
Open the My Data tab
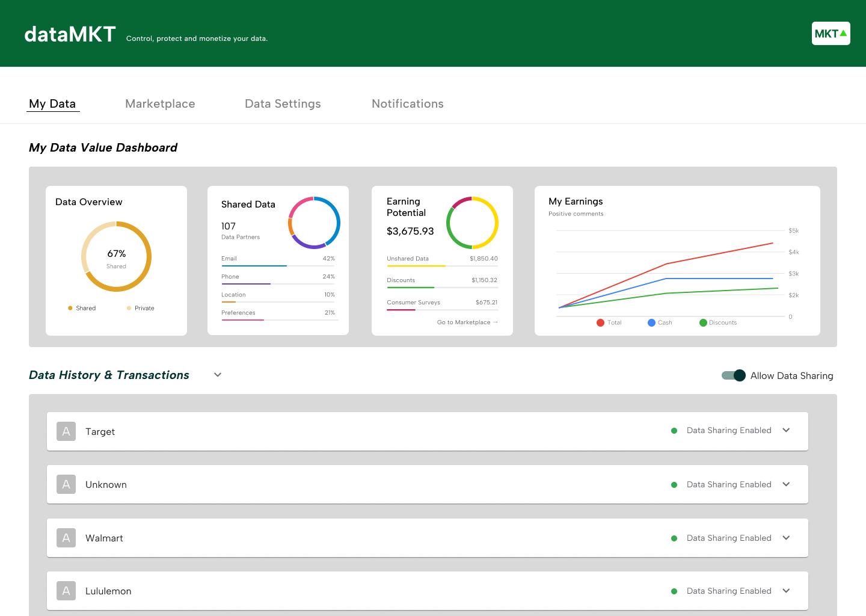(x=52, y=103)
